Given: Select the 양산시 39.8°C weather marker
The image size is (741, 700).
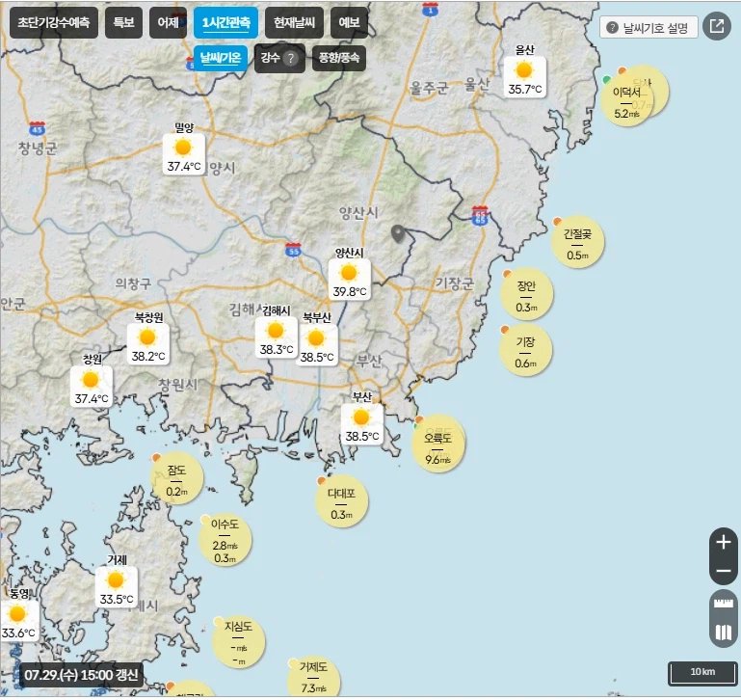Looking at the screenshot, I should (x=350, y=279).
